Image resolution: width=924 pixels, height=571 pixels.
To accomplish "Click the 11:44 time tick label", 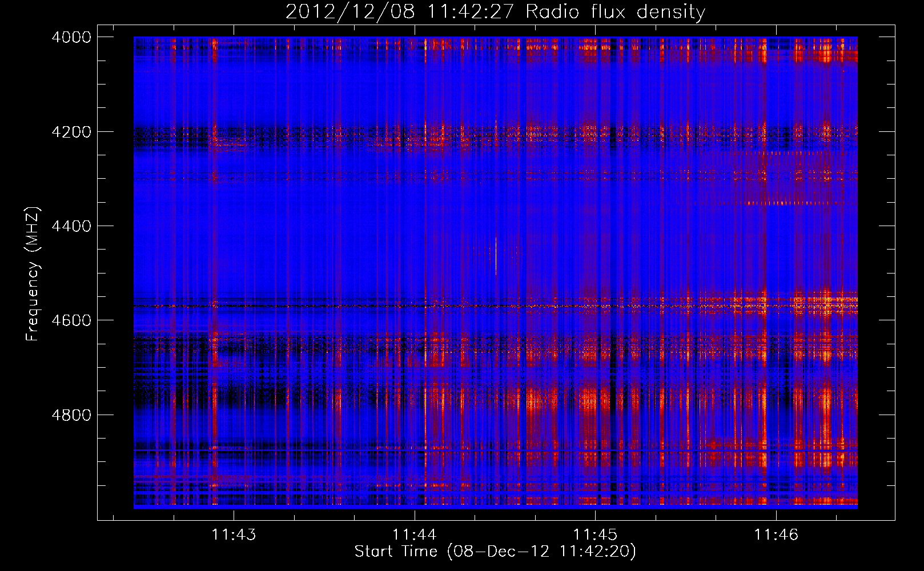I will (415, 535).
